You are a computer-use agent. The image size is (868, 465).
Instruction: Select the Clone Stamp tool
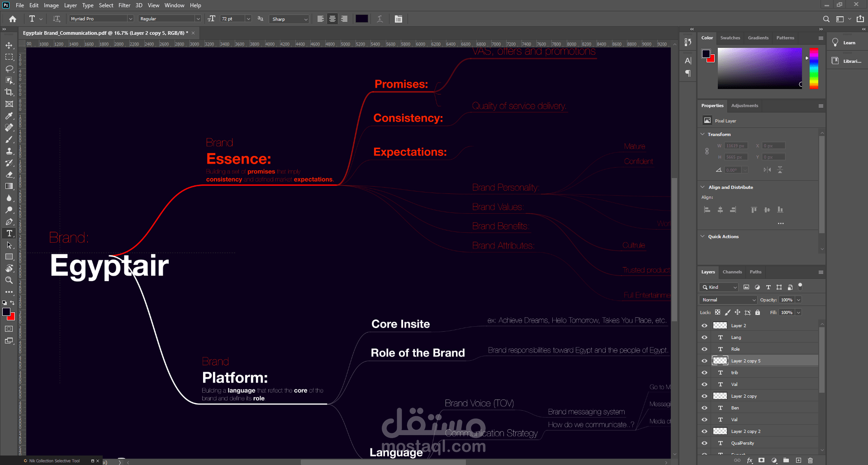tap(9, 151)
